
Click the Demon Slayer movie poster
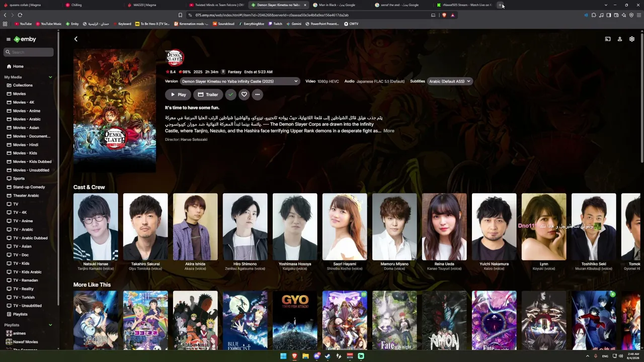pos(115,110)
